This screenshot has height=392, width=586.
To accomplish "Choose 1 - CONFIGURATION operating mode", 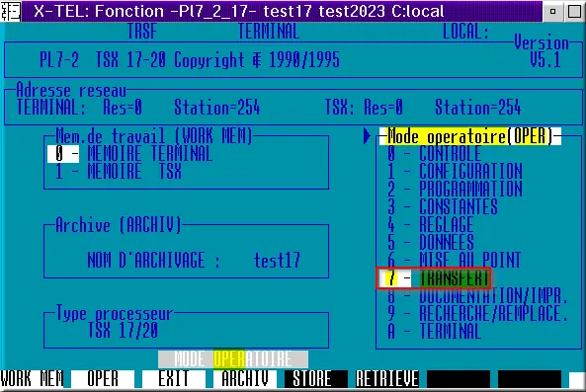I will click(455, 172).
